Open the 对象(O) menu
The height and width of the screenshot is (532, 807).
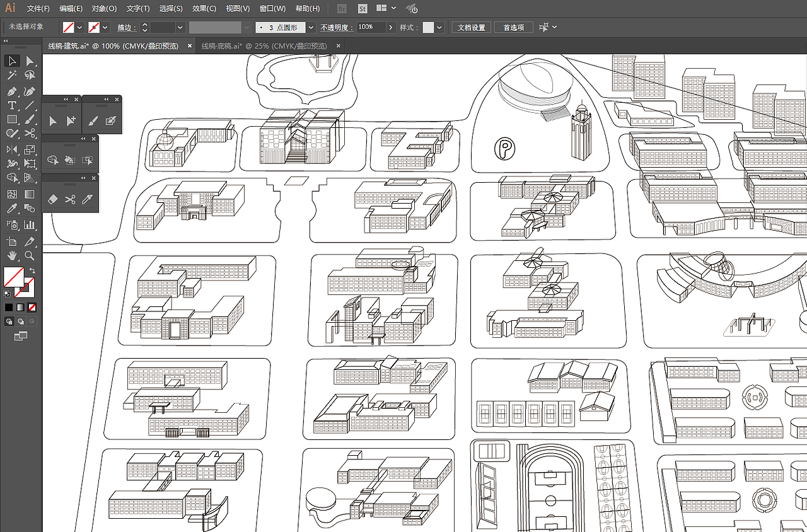[104, 9]
